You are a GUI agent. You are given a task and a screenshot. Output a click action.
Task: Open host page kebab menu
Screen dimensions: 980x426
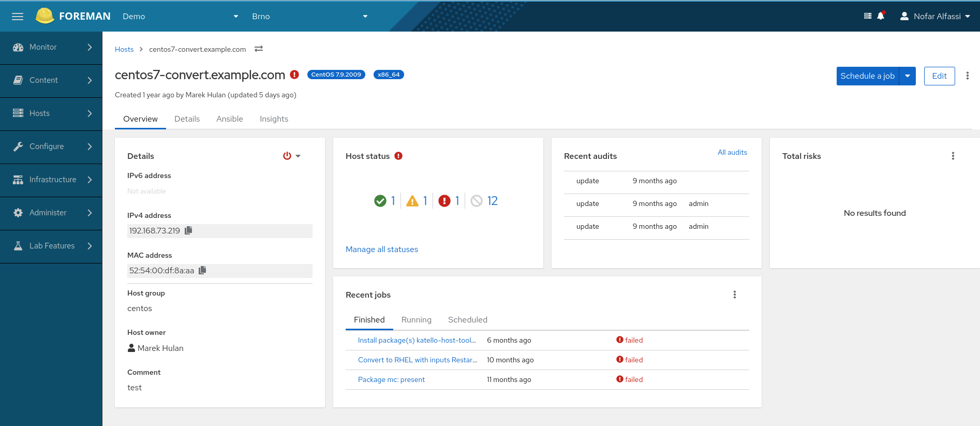point(968,76)
